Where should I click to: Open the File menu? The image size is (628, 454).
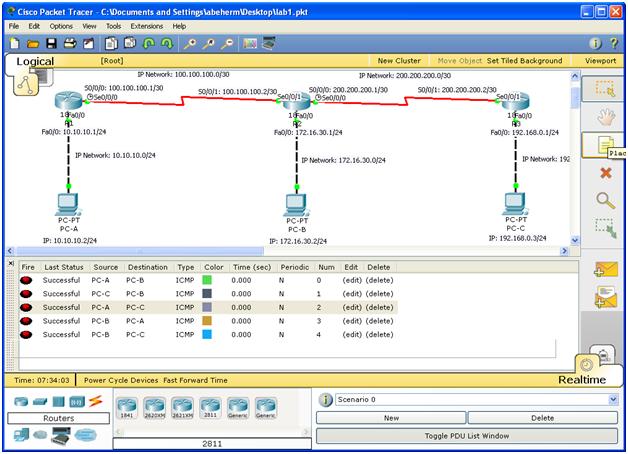tap(14, 26)
